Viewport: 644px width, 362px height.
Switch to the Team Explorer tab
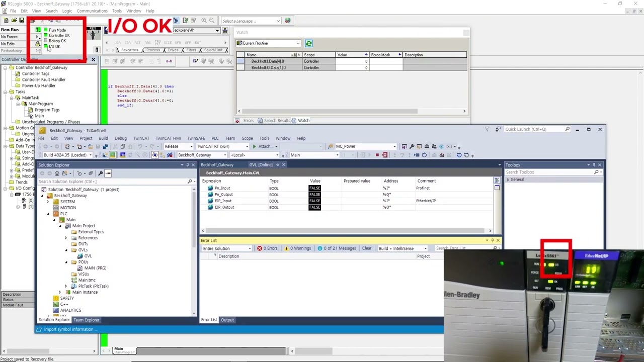coord(86,320)
